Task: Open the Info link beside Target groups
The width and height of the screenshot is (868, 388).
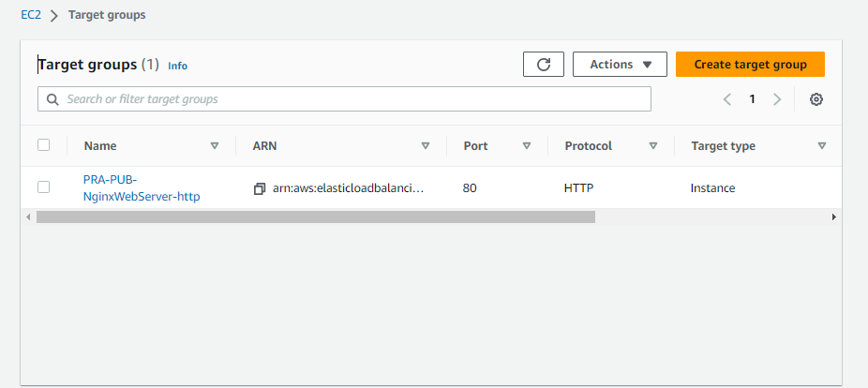Action: [x=178, y=66]
